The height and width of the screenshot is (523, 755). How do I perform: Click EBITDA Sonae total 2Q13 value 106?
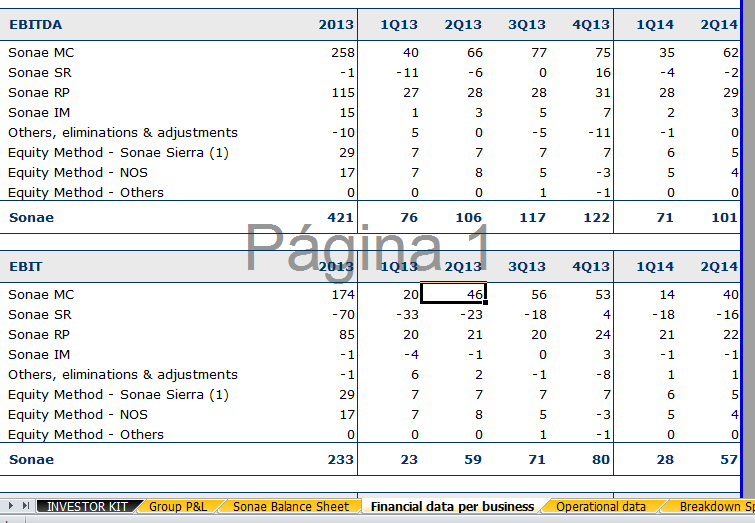coord(469,218)
